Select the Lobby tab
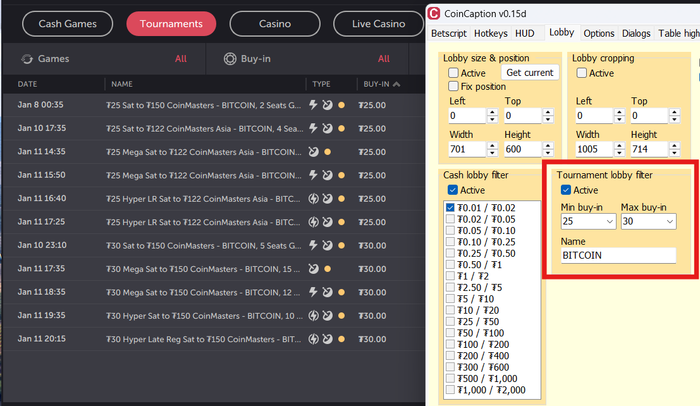 tap(562, 33)
